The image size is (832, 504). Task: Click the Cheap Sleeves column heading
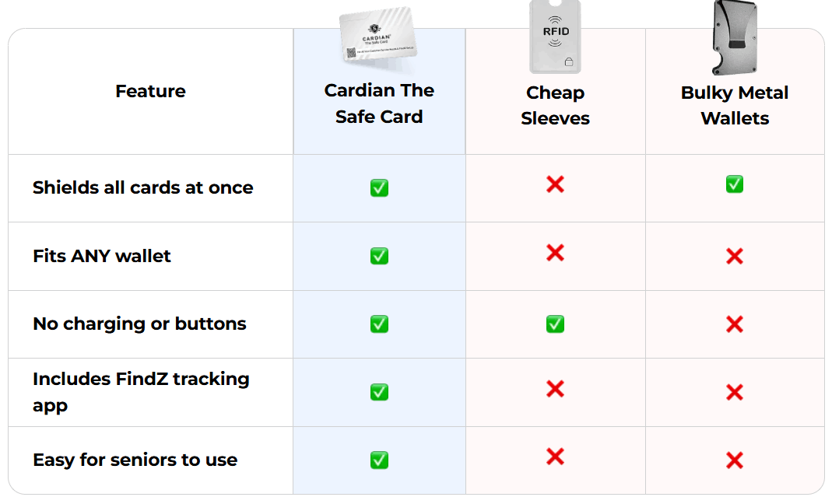[555, 106]
